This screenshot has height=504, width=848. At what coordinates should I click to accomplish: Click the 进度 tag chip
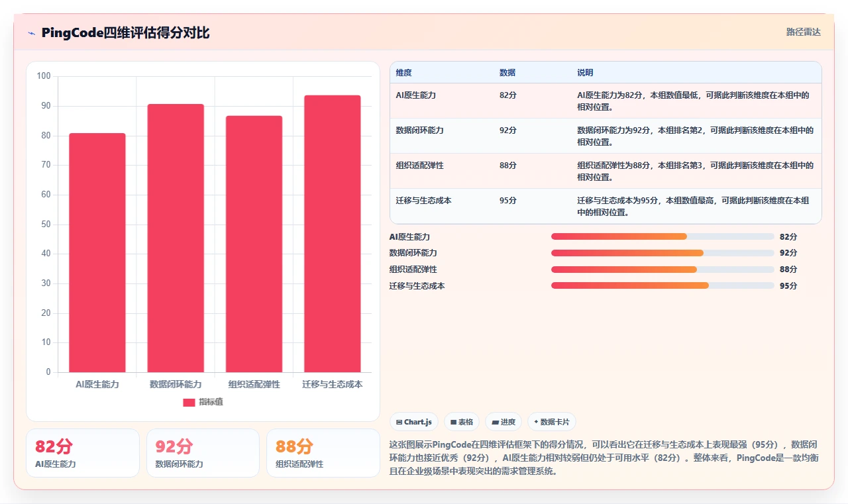503,422
